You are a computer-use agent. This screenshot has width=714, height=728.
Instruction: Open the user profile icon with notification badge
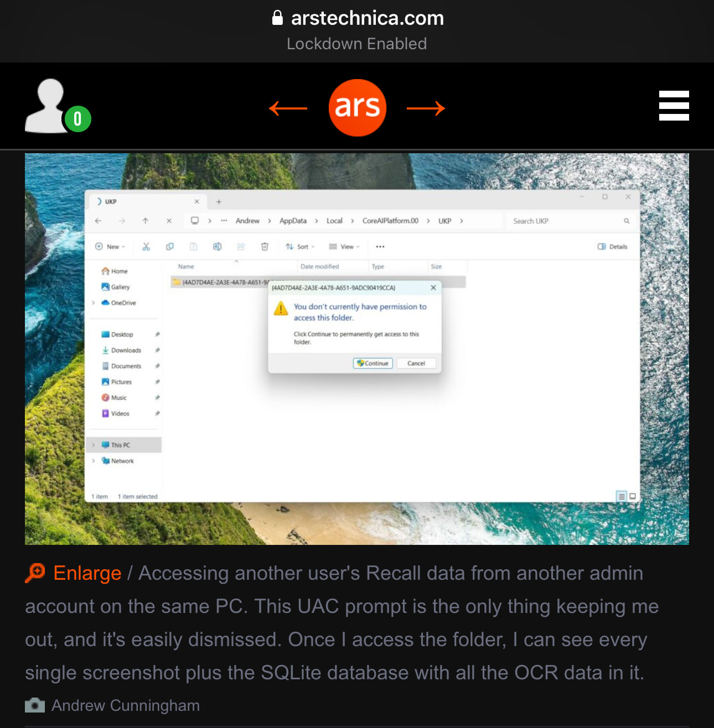pos(58,106)
